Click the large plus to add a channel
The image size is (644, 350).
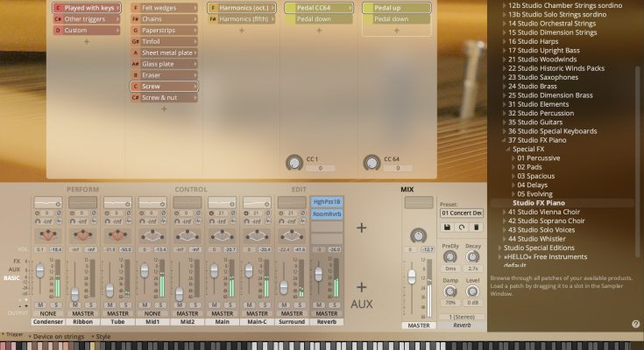(x=363, y=227)
